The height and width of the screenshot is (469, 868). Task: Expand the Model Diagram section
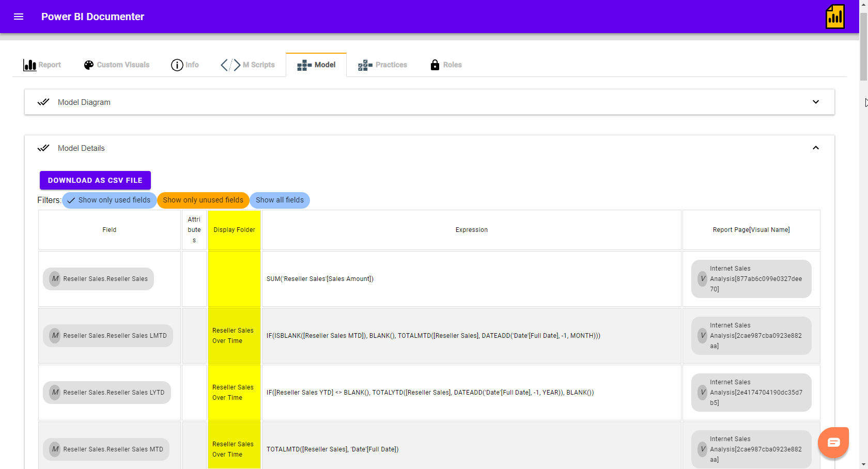(x=815, y=102)
